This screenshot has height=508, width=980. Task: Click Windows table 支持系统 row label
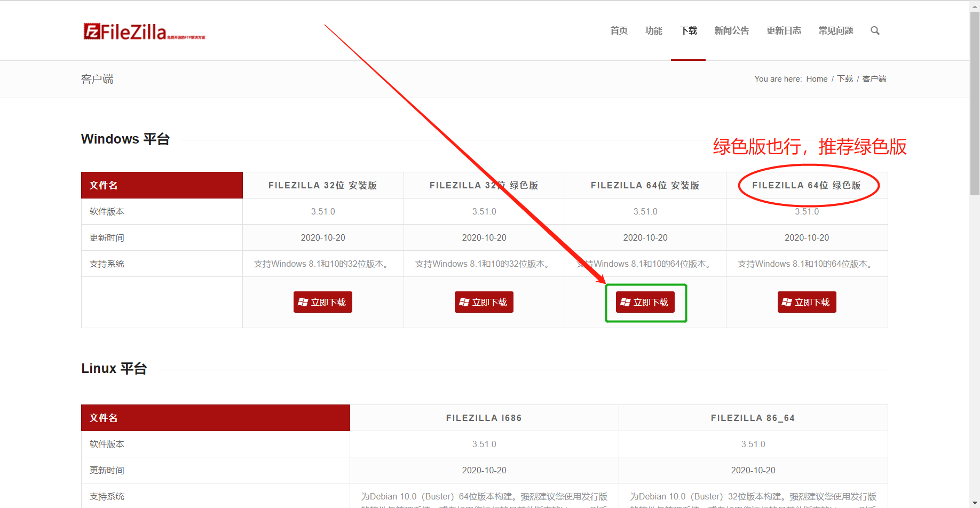pos(107,264)
